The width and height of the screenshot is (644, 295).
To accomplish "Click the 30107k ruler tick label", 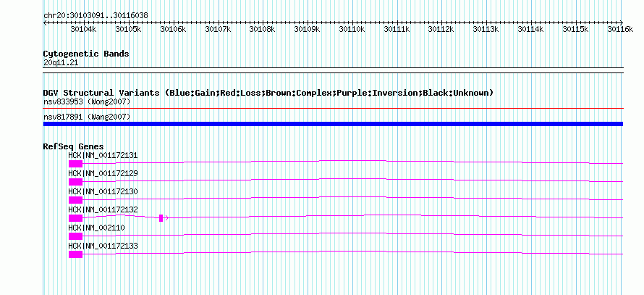I will pos(218,29).
